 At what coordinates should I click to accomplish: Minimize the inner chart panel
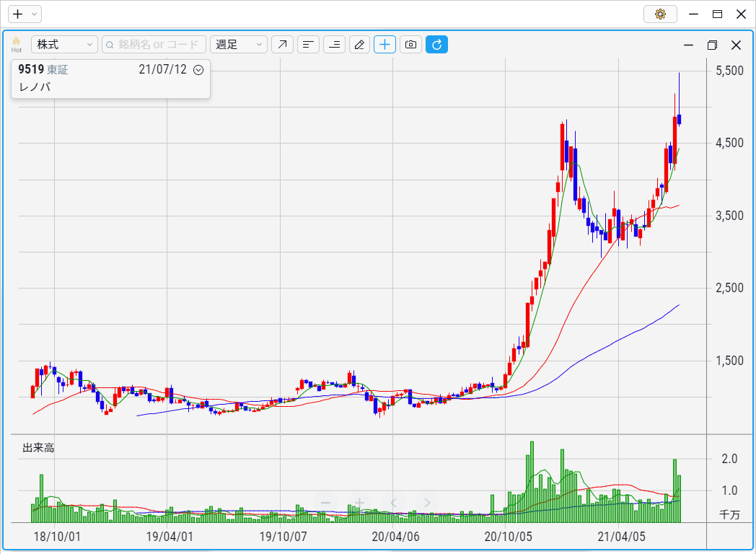tap(688, 45)
